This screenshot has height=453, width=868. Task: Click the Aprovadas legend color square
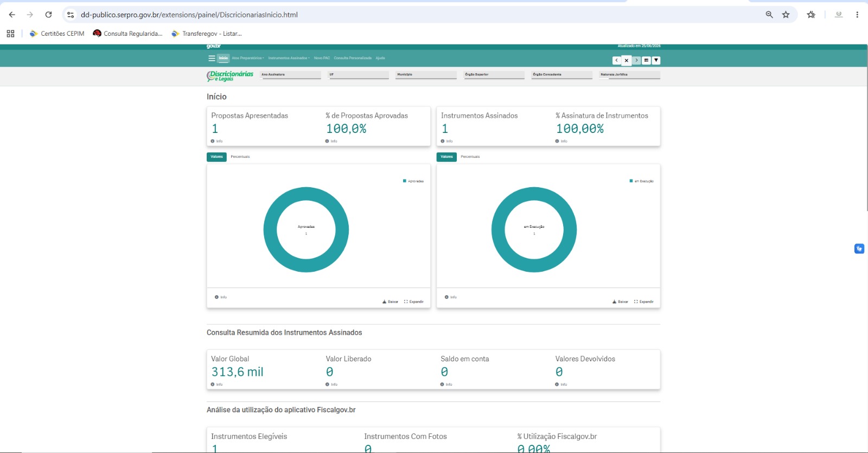coord(404,181)
